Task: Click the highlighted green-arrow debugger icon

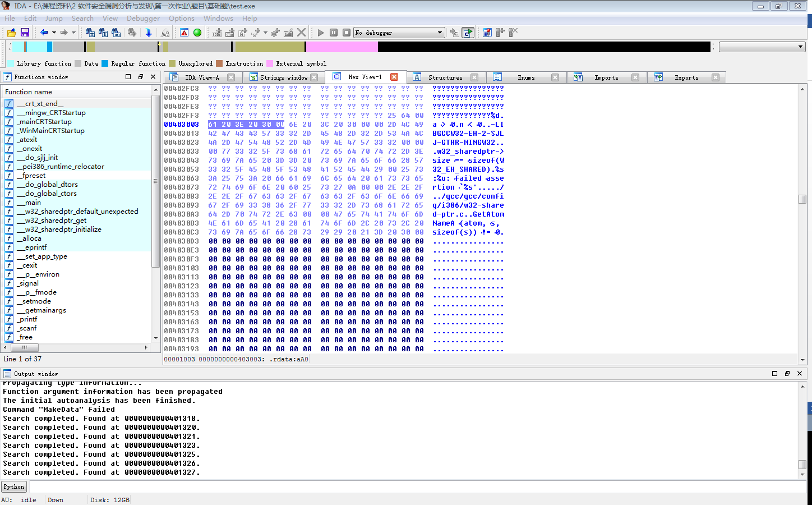Action: [x=468, y=33]
